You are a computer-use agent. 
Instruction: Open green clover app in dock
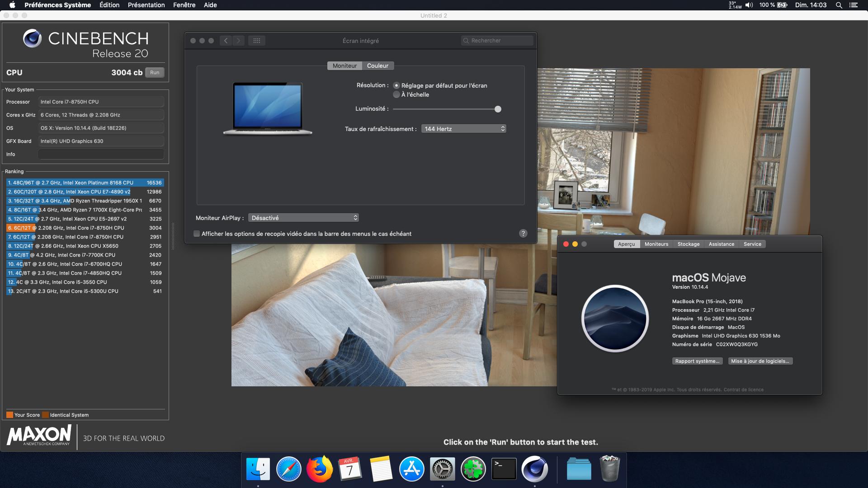pos(473,469)
